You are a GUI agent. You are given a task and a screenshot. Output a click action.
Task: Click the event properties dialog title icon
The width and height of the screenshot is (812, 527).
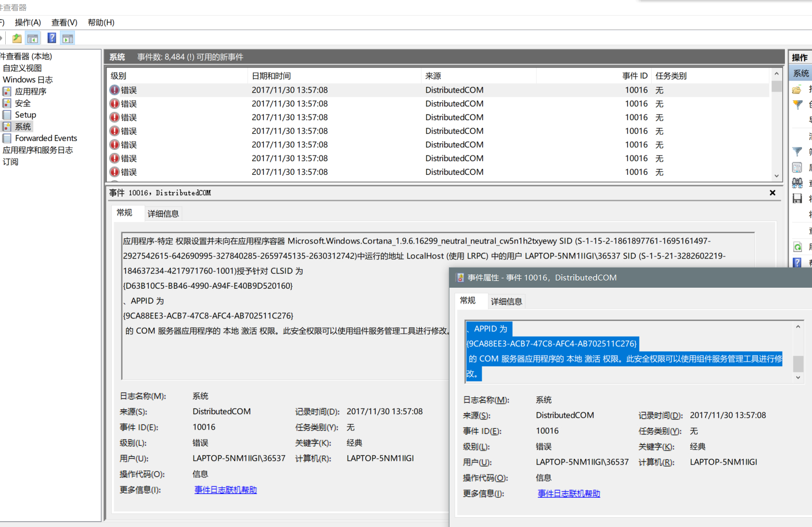[x=460, y=278]
